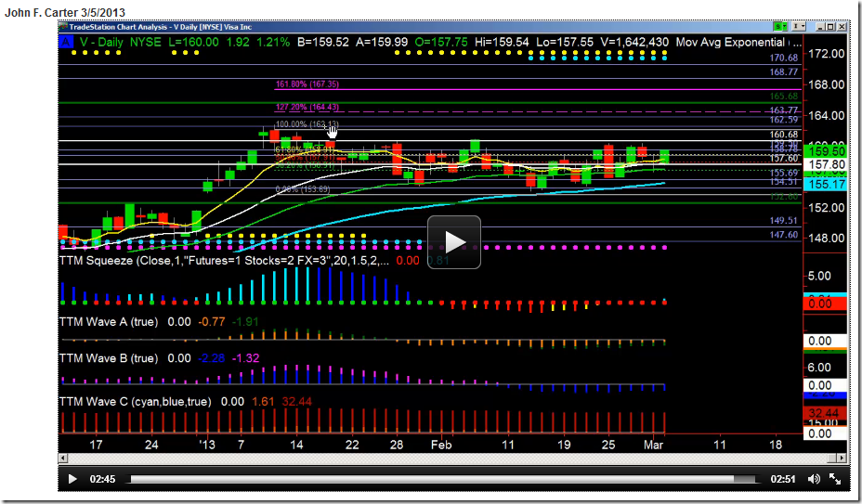Click the chart scrollbar right arrow
The image size is (862, 504).
click(x=842, y=458)
